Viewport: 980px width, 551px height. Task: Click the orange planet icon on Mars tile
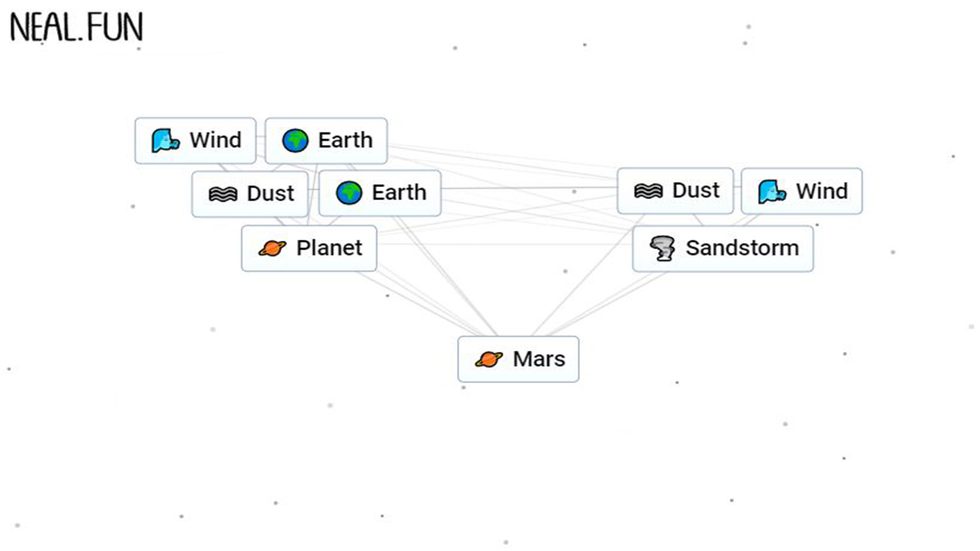(x=488, y=359)
